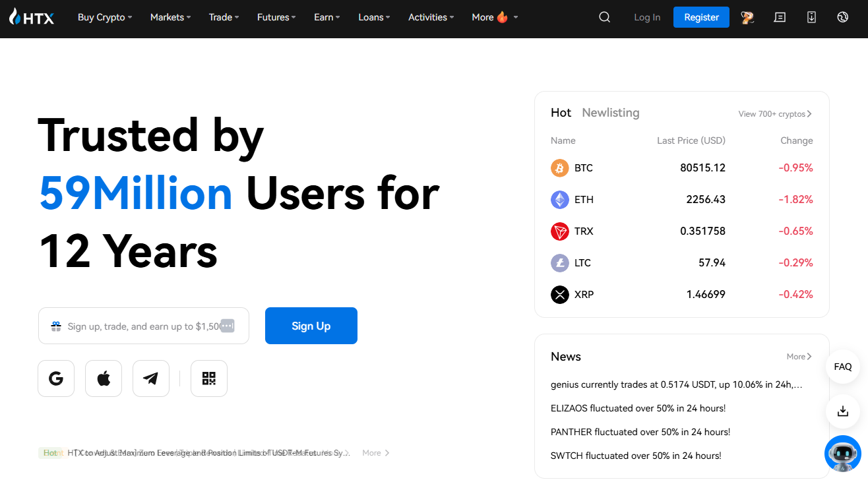Click LTC change -0.29%
This screenshot has height=482, width=868.
click(795, 263)
